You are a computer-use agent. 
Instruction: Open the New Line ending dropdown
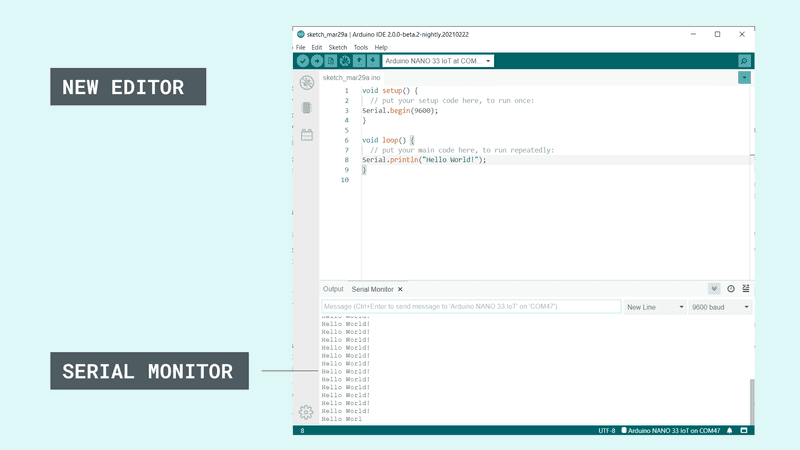tap(655, 307)
